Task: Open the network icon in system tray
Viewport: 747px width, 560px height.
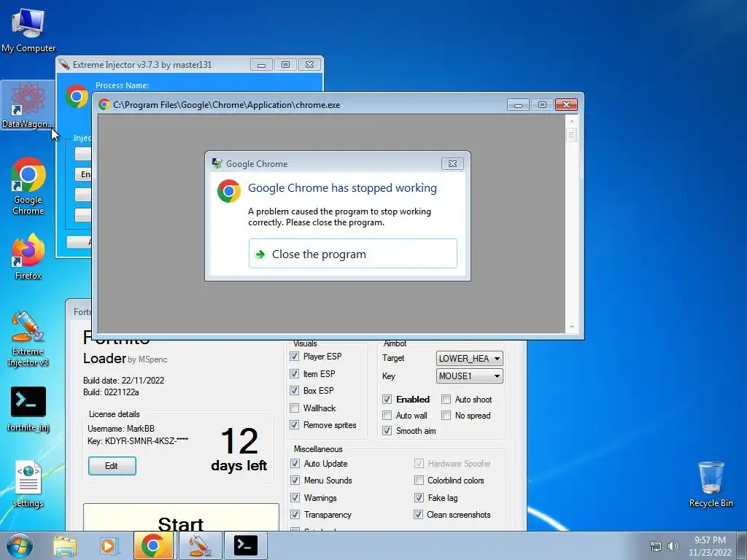Action: coord(656,546)
